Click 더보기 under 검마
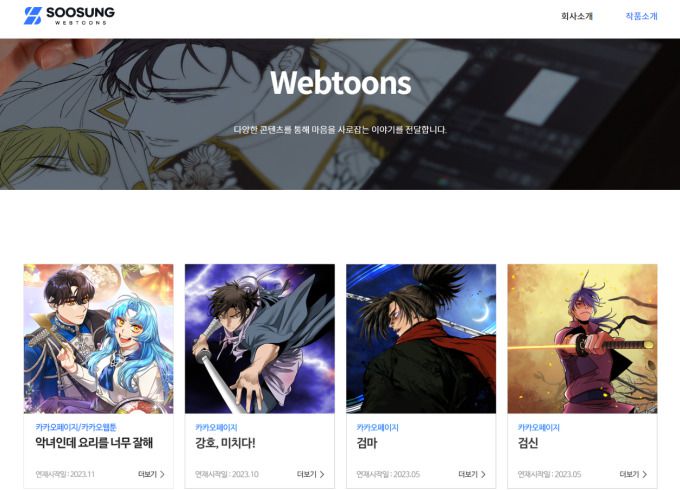The height and width of the screenshot is (490, 680). [x=468, y=474]
